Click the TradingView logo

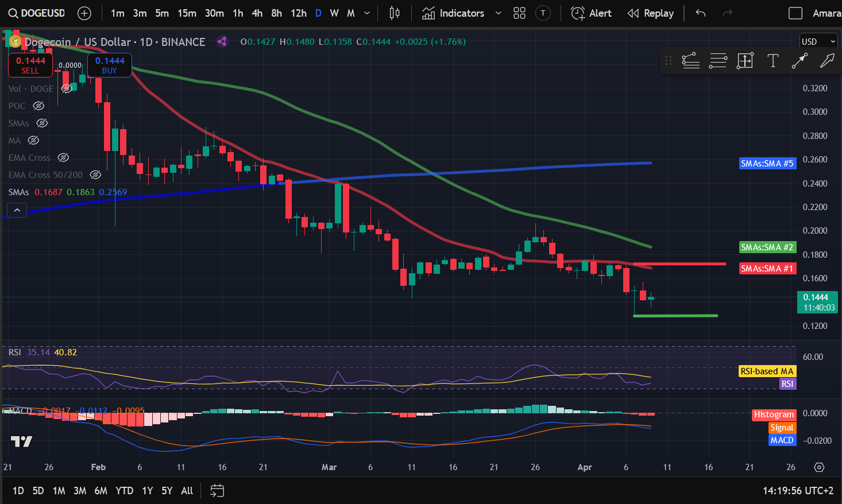21,441
